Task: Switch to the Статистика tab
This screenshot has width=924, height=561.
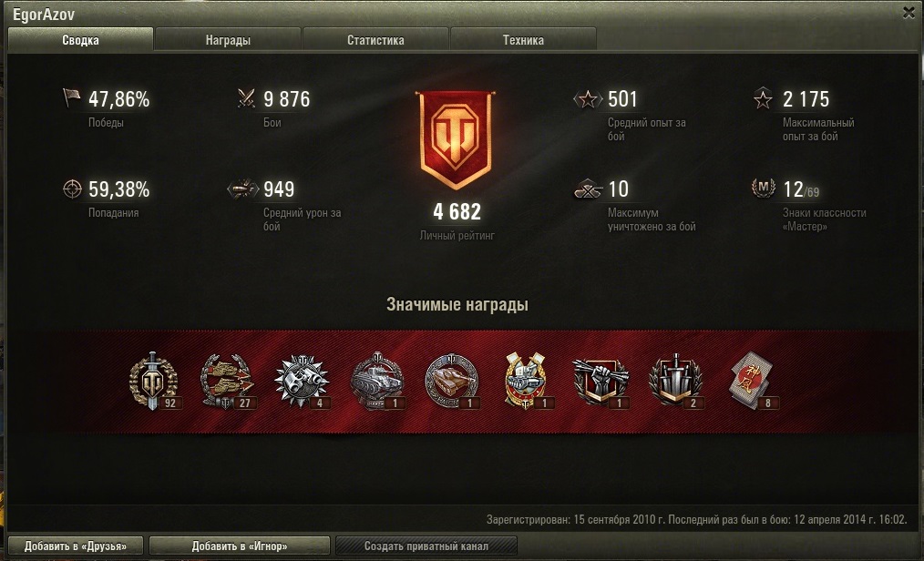Action: (x=375, y=40)
